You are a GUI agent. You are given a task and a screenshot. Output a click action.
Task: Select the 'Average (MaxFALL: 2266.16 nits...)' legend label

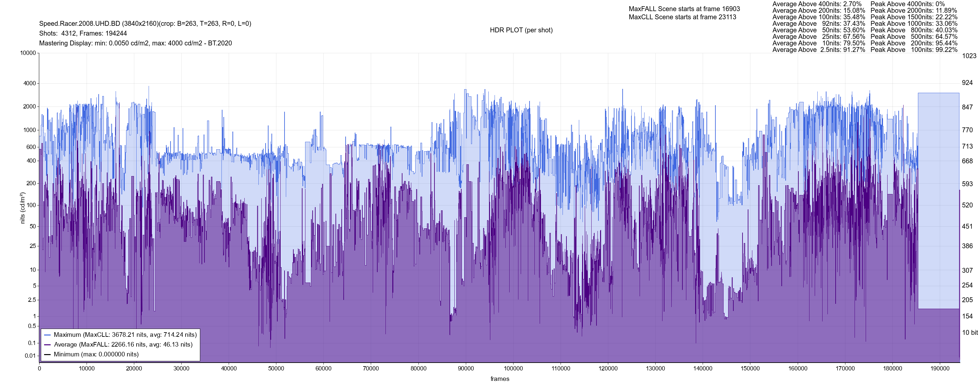click(x=123, y=345)
